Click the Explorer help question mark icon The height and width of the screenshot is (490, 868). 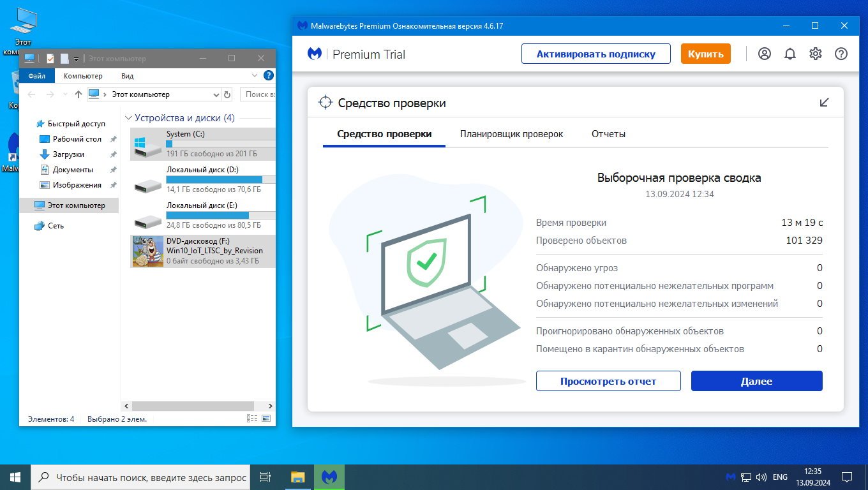click(269, 75)
